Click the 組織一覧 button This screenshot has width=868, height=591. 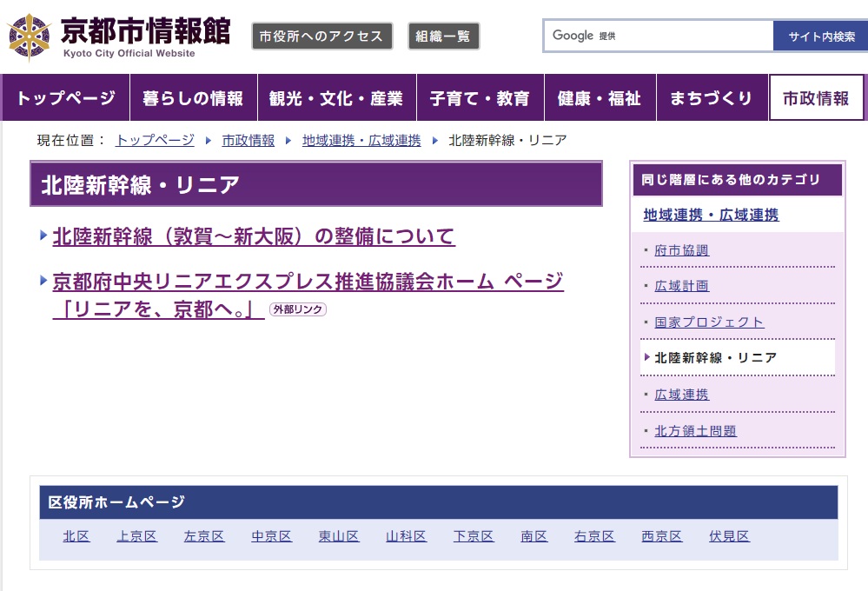pyautogui.click(x=443, y=36)
